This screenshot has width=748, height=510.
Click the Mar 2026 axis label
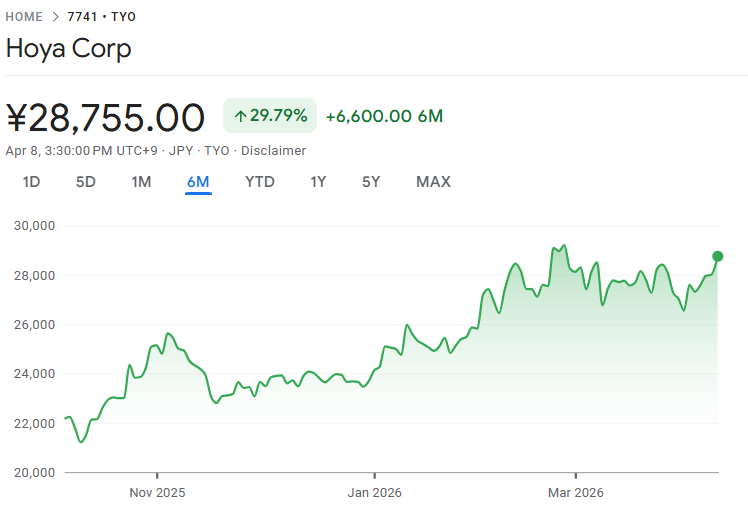pos(576,493)
